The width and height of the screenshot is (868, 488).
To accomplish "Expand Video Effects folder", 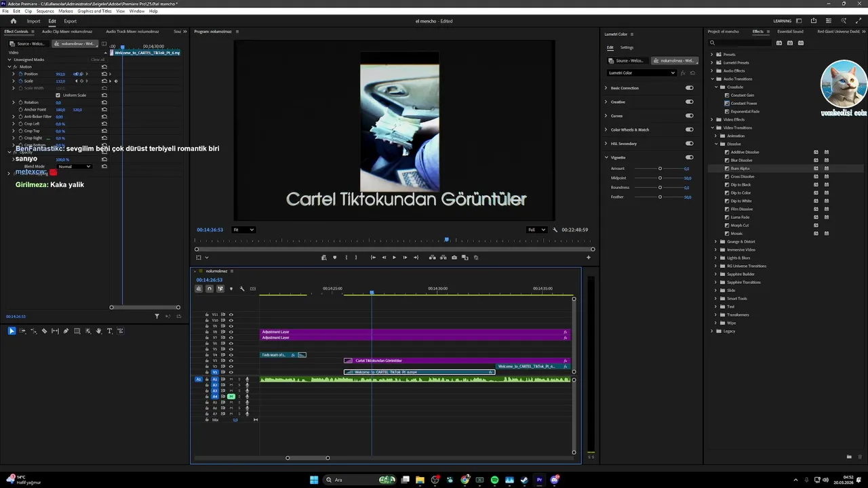I will click(x=711, y=119).
